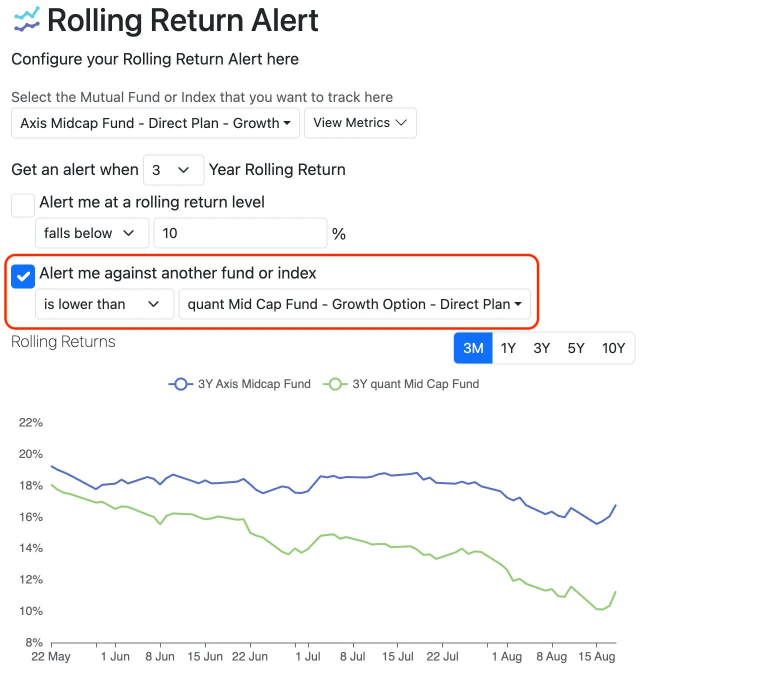
Task: Enable the rolling return level alert checkbox
Action: click(x=23, y=205)
